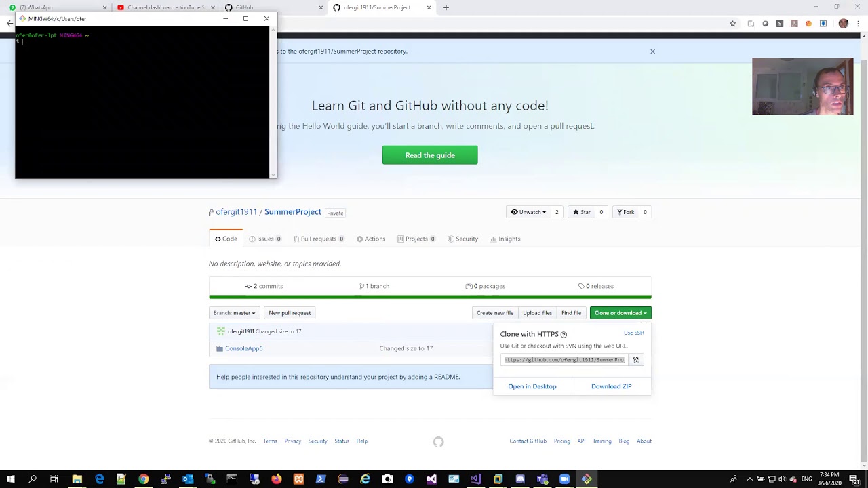Switch clone method to Use SSH
The width and height of the screenshot is (868, 488).
pyautogui.click(x=633, y=333)
